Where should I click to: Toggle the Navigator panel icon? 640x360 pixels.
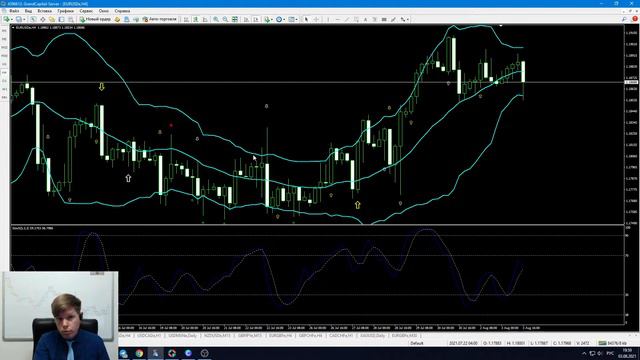52,19
